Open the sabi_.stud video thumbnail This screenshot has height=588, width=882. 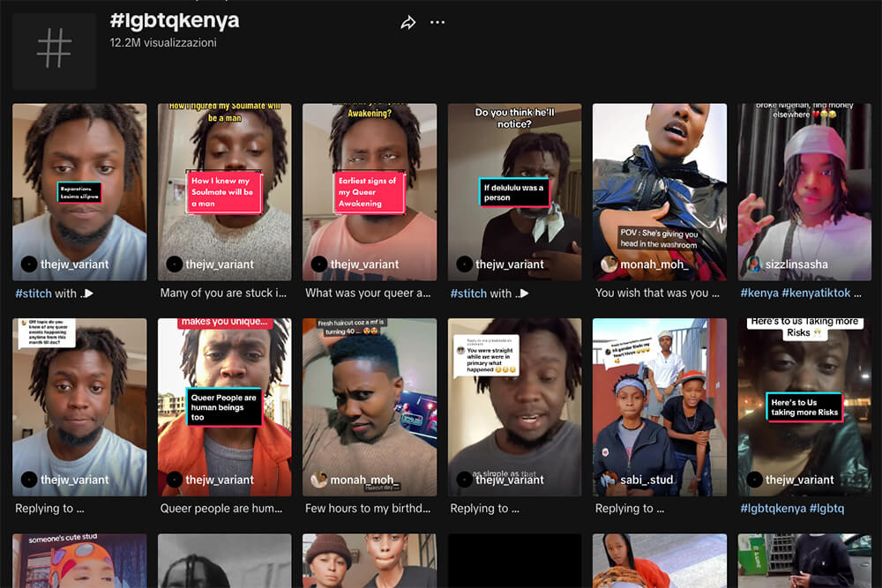[x=660, y=407]
